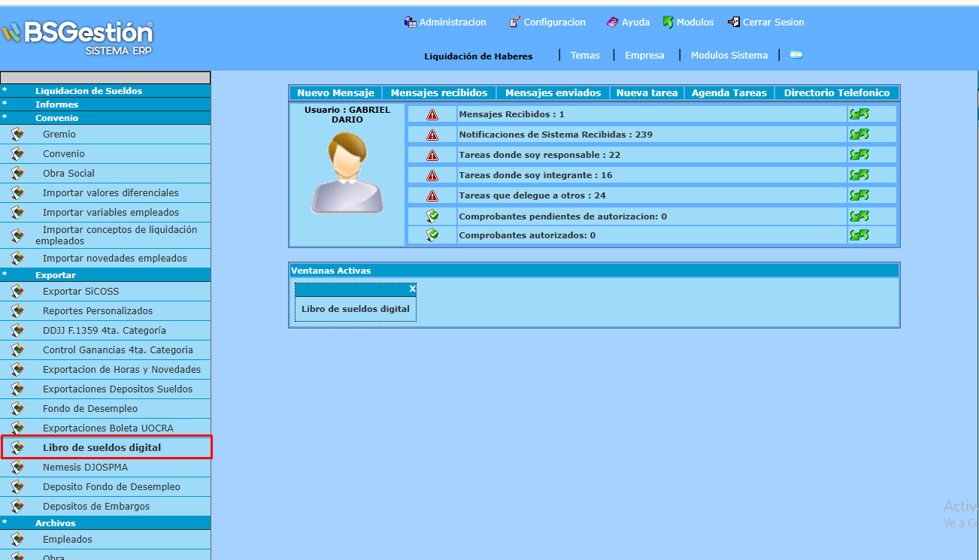Open Obra Social in the sidebar
The height and width of the screenshot is (560, 979).
(68, 174)
